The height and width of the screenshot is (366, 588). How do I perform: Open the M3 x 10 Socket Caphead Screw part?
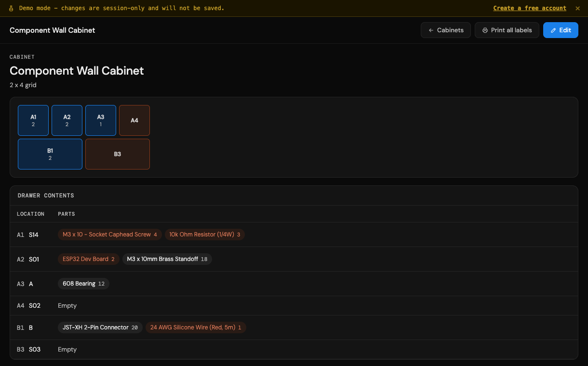pos(110,235)
